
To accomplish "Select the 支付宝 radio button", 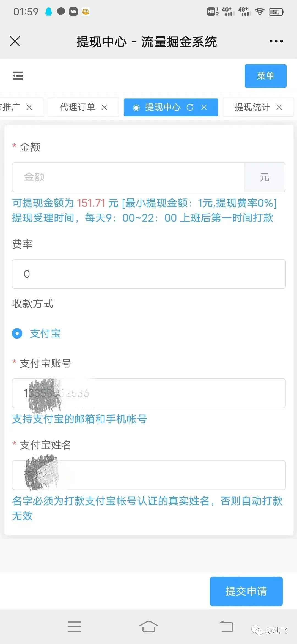I will click(x=17, y=334).
